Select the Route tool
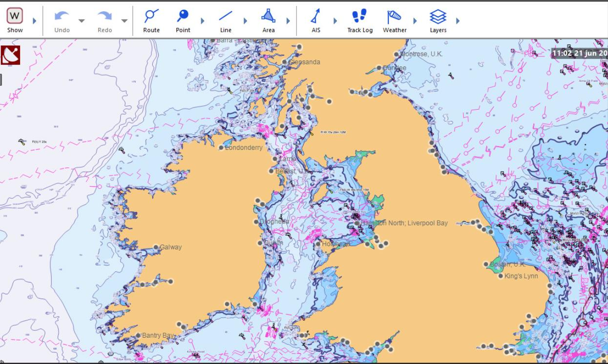 (151, 20)
